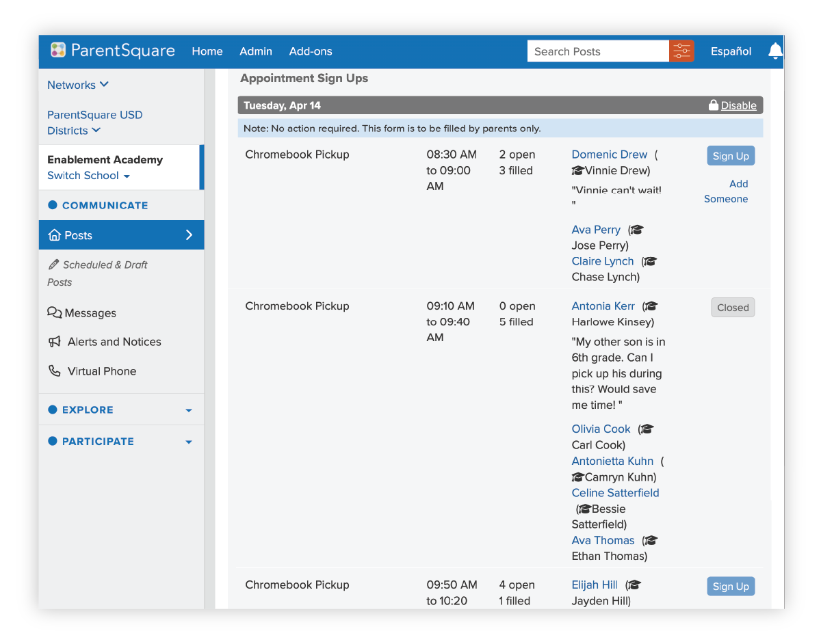This screenshot has height=644, width=821.
Task: Click the ParentSquare logo icon
Action: [x=58, y=51]
